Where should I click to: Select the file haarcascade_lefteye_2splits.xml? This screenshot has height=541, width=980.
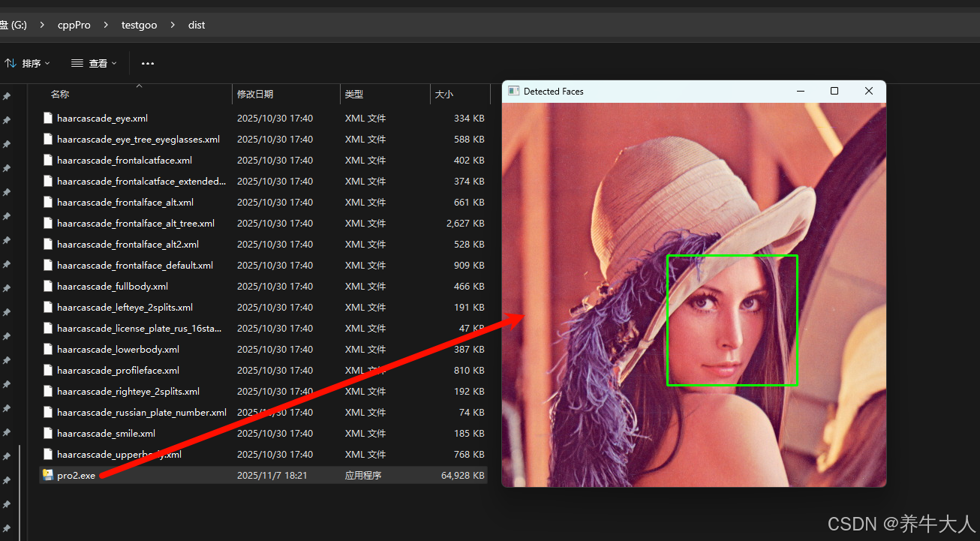(125, 308)
